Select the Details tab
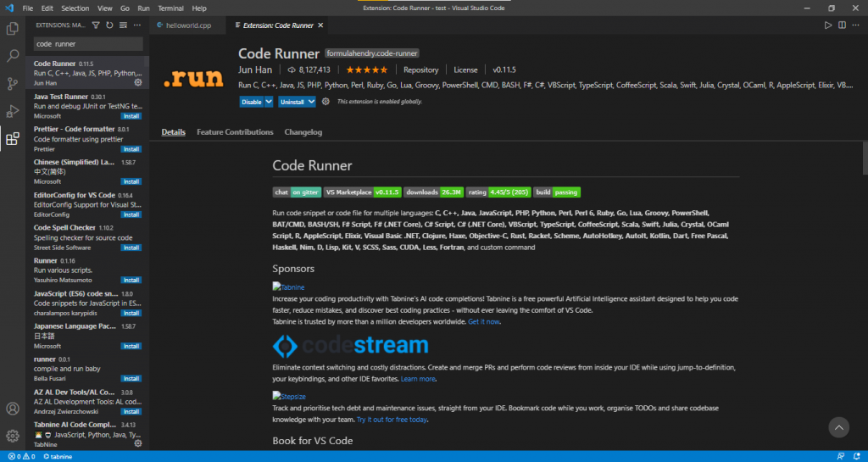This screenshot has width=868, height=462. [x=173, y=132]
